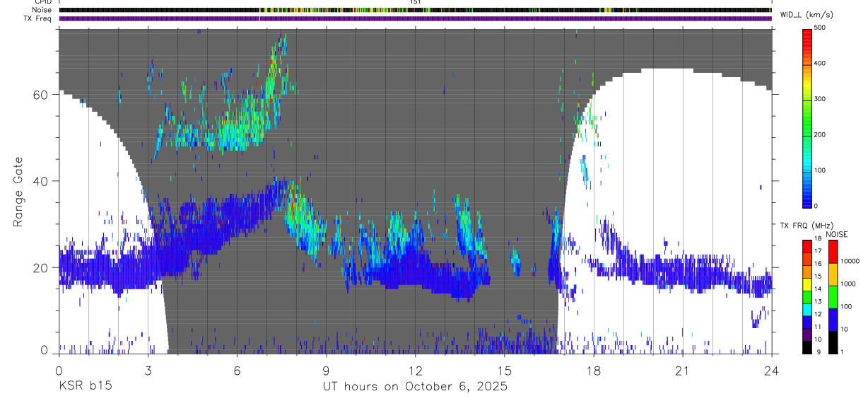
Task: Click the orange 1000-10000 swatch in NOISE legend
Action: 833,274
